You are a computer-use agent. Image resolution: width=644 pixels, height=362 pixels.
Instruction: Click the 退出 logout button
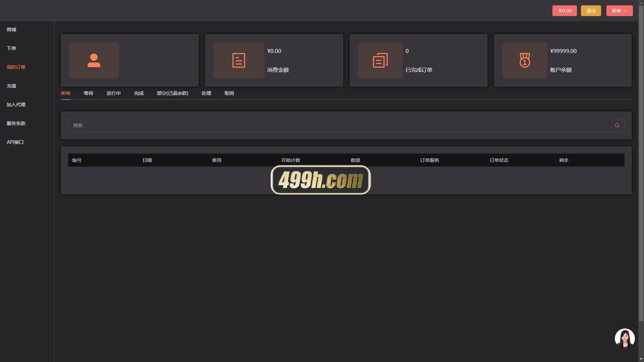tap(591, 11)
